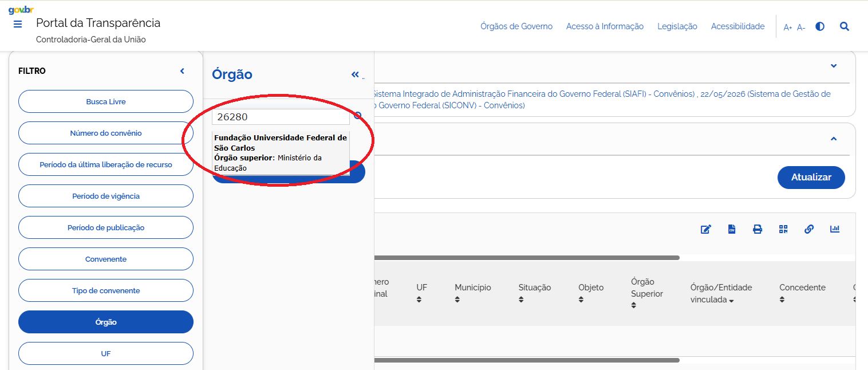Collapse the FILTRO panel chevron

[182, 71]
